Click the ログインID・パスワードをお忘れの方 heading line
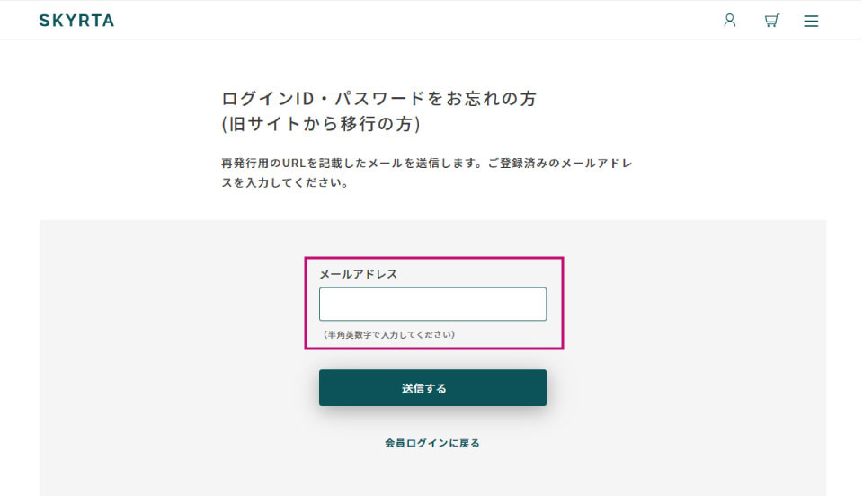 (378, 99)
